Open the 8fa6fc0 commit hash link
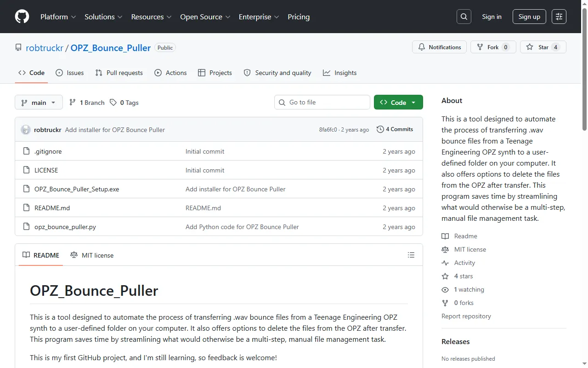Image resolution: width=588 pixels, height=368 pixels. [x=328, y=130]
